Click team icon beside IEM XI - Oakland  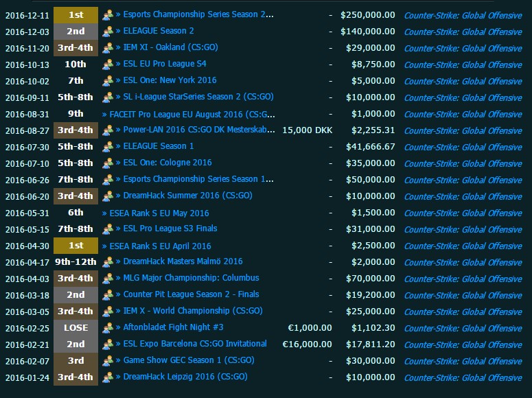pos(108,48)
